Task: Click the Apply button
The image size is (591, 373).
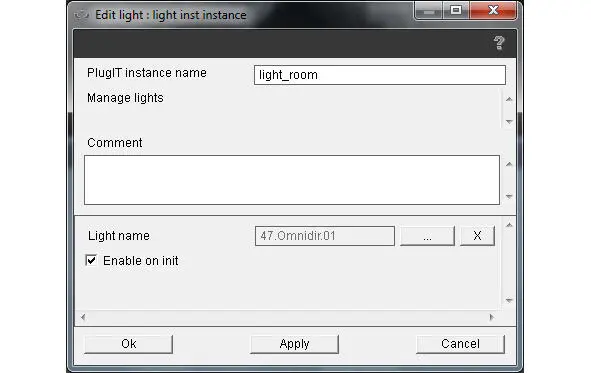Action: 294,344
